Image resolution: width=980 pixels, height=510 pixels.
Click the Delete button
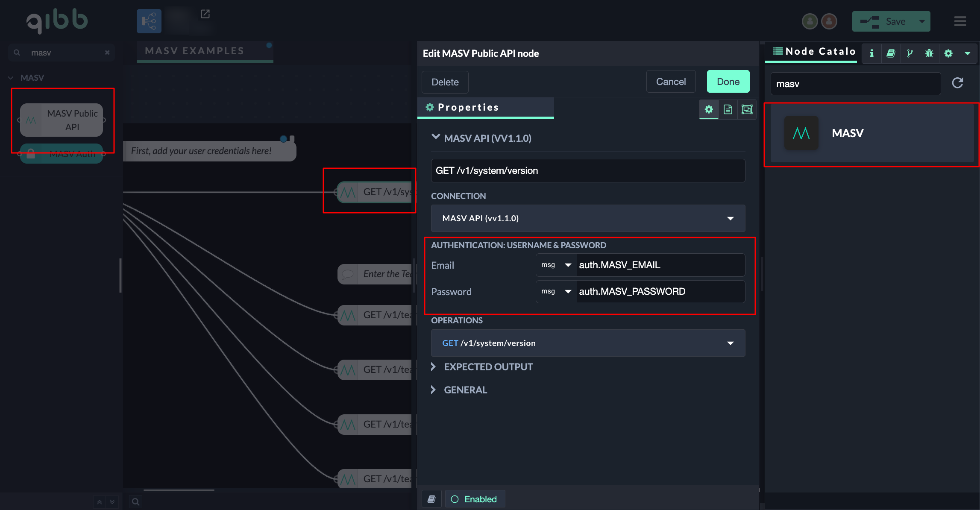pyautogui.click(x=445, y=82)
